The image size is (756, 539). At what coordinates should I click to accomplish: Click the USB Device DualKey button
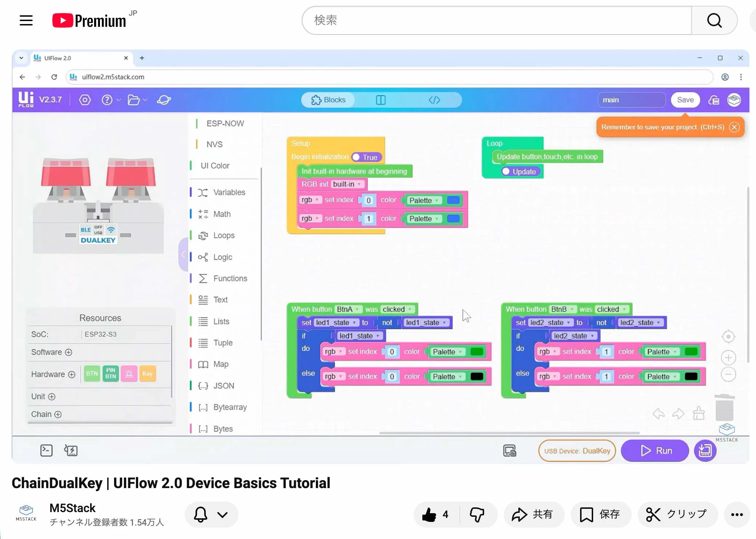pyautogui.click(x=577, y=451)
